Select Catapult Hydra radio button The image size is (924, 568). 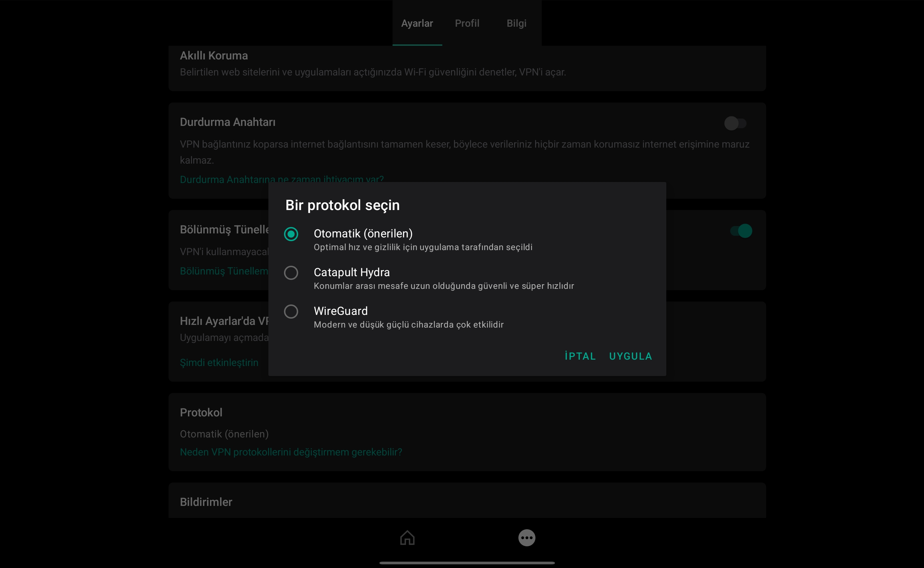pyautogui.click(x=291, y=273)
